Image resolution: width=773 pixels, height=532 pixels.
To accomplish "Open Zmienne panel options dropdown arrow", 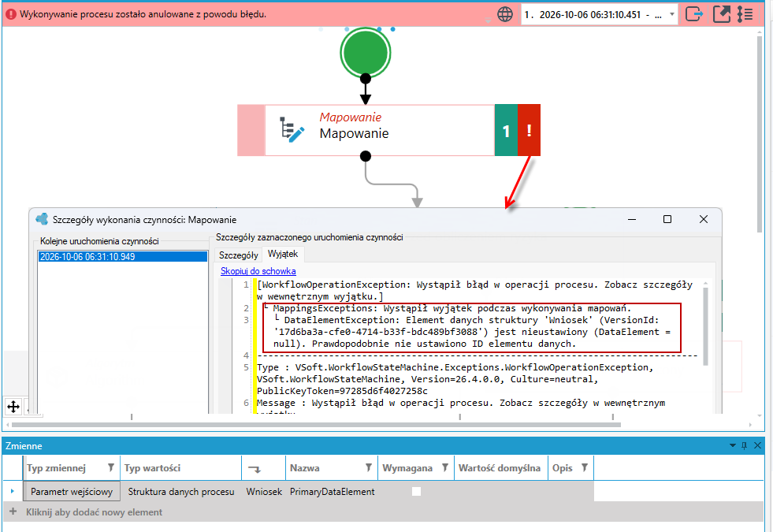I will click(x=733, y=446).
